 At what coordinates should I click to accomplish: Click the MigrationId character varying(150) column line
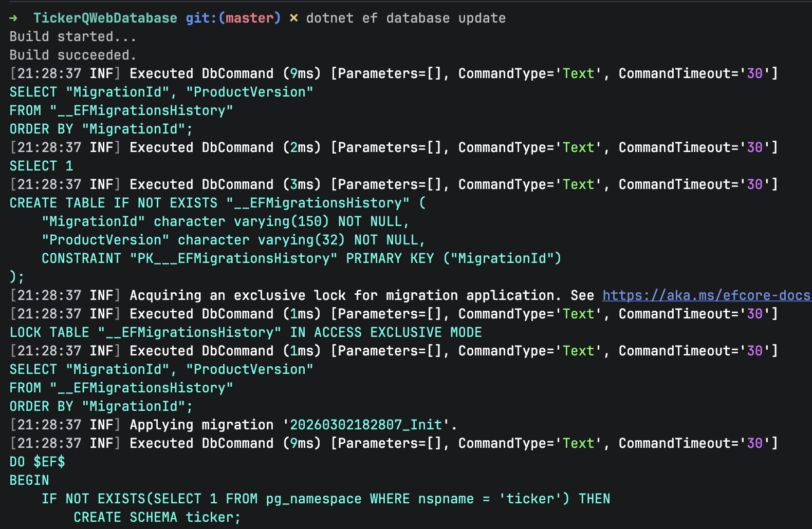coord(225,221)
